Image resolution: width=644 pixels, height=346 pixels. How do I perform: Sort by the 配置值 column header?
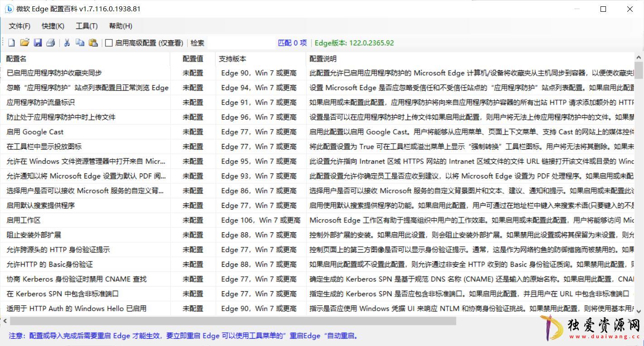pos(193,59)
